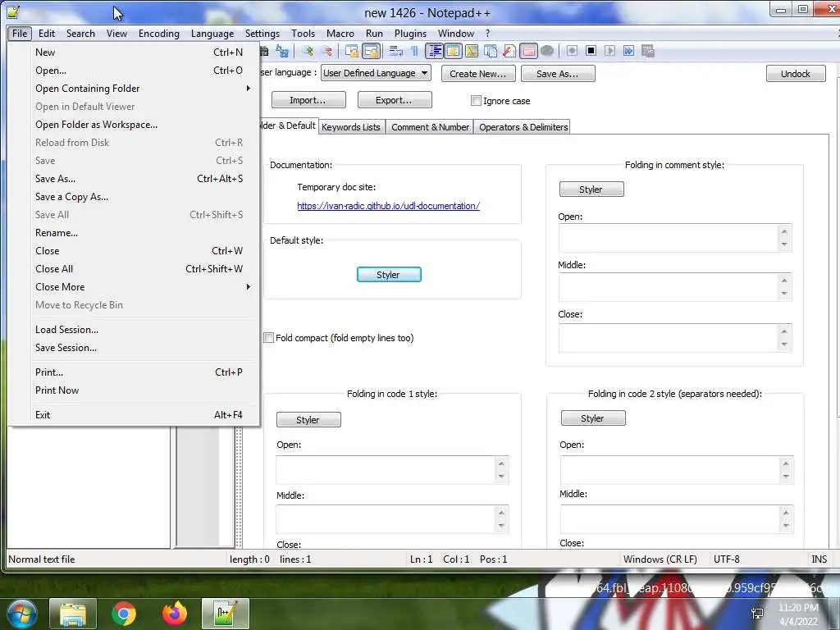Launch Firefox from the taskbar
The width and height of the screenshot is (840, 630).
point(174,614)
